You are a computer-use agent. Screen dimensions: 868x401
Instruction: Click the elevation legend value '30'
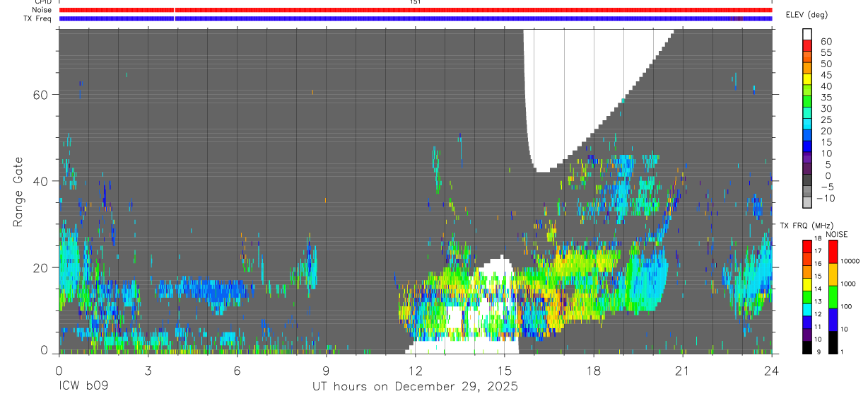pos(826,109)
